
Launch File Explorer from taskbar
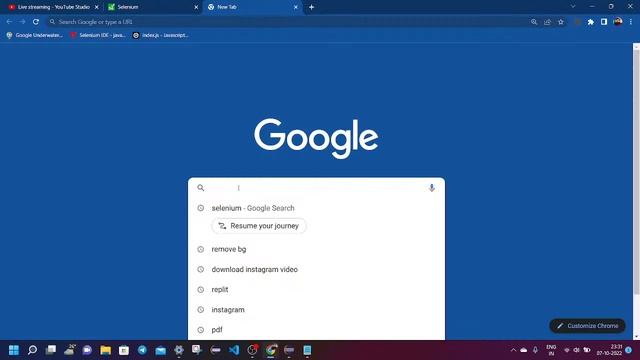[106, 350]
